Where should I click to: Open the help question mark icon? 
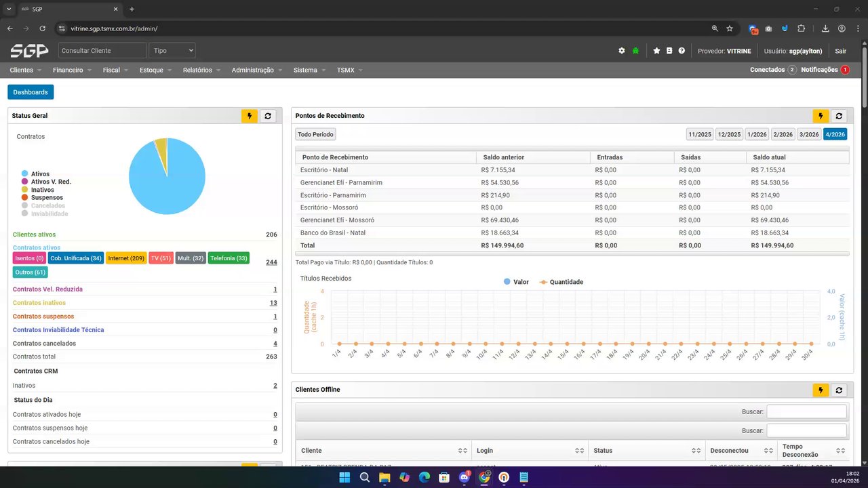[x=682, y=51]
